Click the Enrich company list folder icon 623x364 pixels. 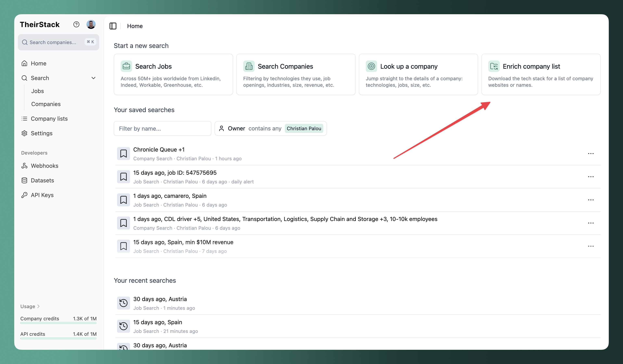[x=494, y=66]
